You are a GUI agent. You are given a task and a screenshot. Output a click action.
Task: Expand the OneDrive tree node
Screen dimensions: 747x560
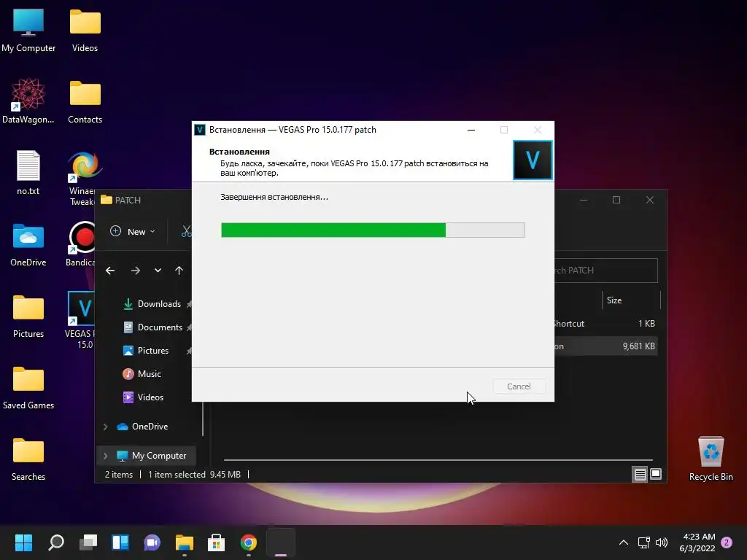pyautogui.click(x=105, y=427)
